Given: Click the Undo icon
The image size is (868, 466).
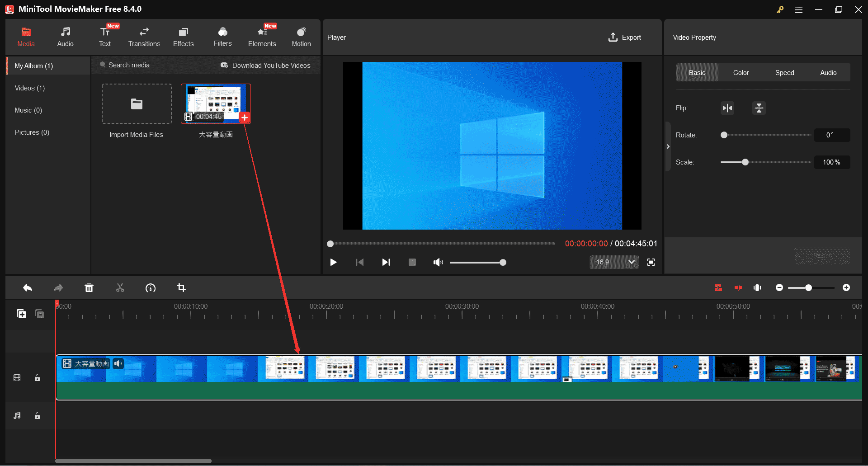Looking at the screenshot, I should 27,287.
